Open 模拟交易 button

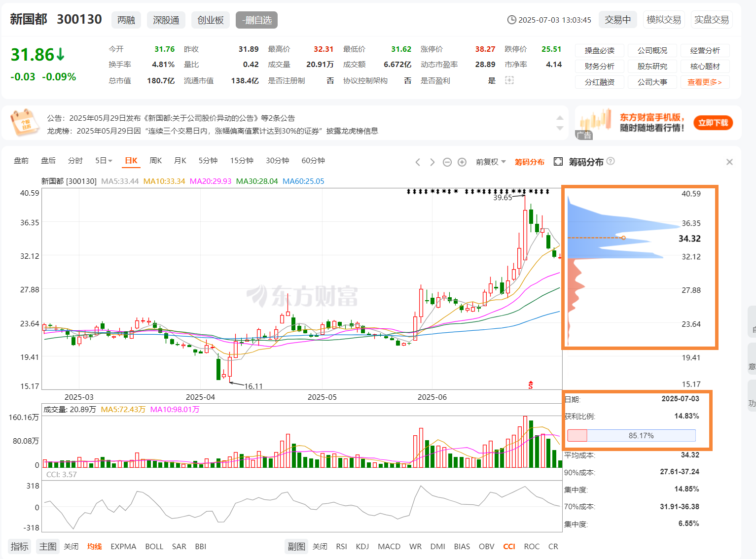tap(664, 20)
